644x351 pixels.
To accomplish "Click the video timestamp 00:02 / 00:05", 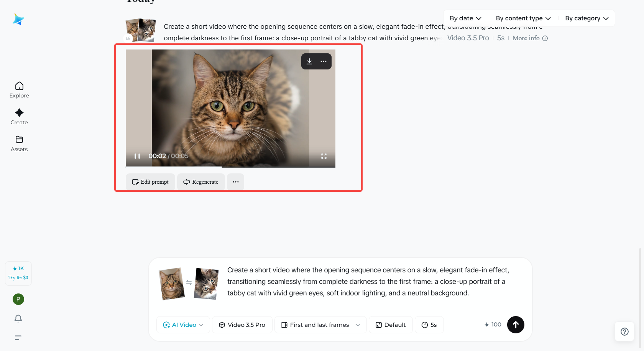I will tap(168, 156).
